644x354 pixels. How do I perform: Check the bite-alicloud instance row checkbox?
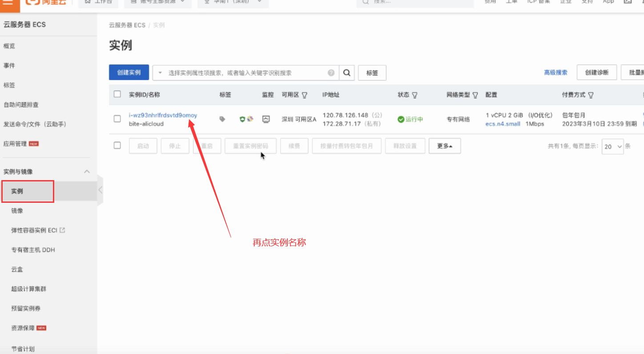point(117,119)
